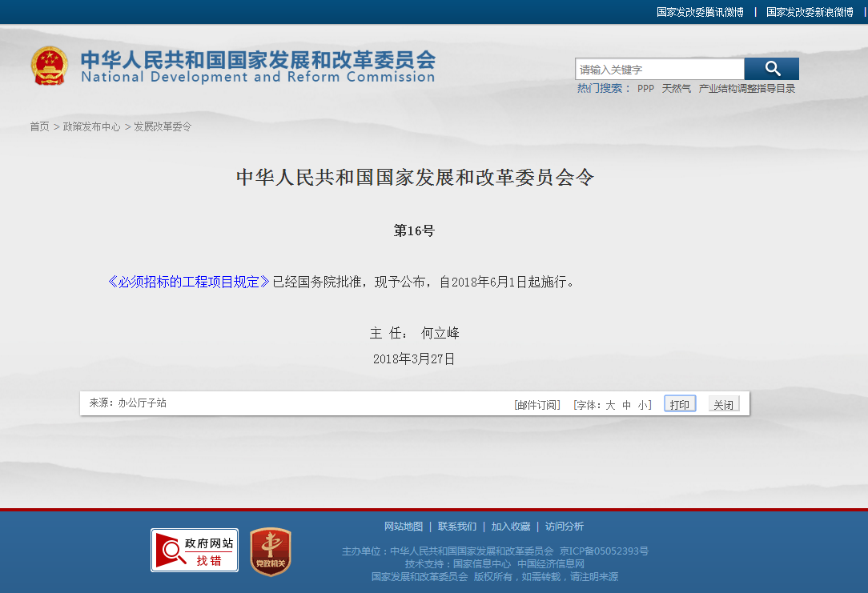The width and height of the screenshot is (868, 593).
Task: Open 国家发改委腾讯微博 link
Action: pyautogui.click(x=700, y=12)
